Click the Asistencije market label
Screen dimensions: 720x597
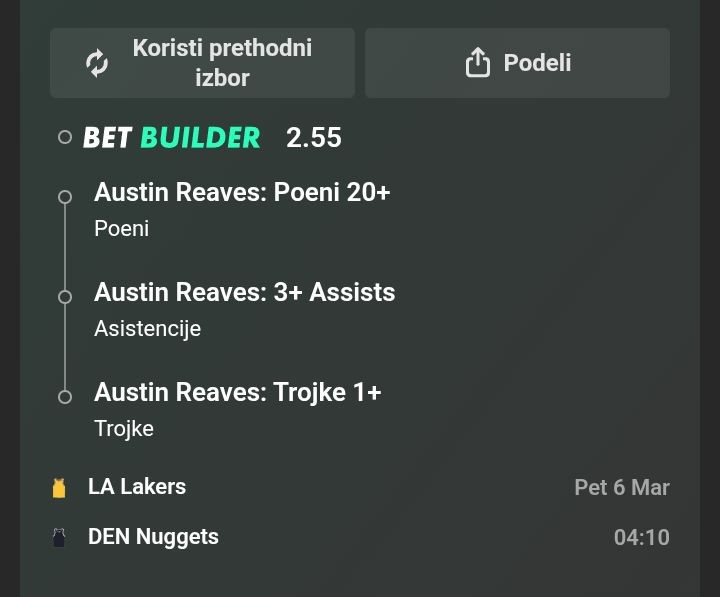147,328
